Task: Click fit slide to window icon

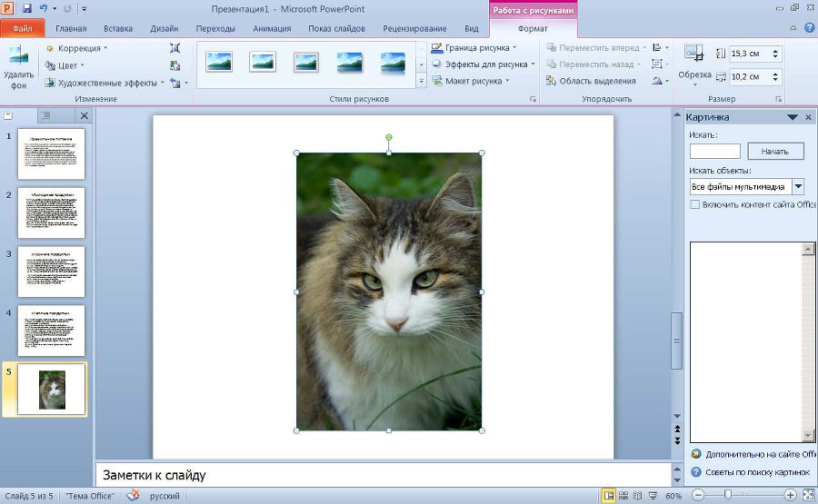Action: point(808,496)
